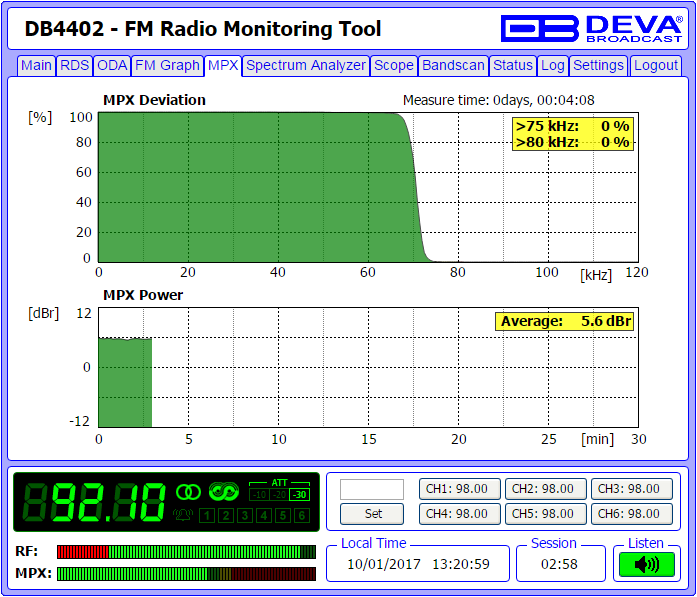Click the DEVA Broadcast logo
This screenshot has height=597, width=697.
[x=591, y=29]
